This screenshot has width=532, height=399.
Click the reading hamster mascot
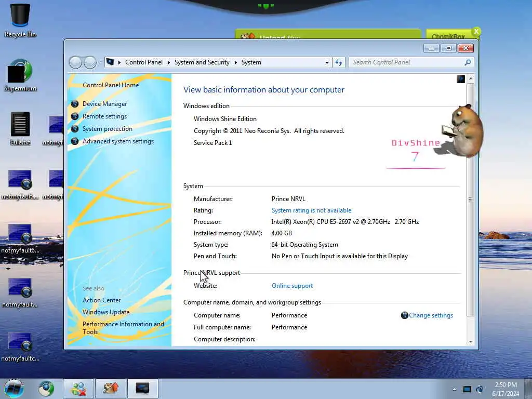point(463,130)
